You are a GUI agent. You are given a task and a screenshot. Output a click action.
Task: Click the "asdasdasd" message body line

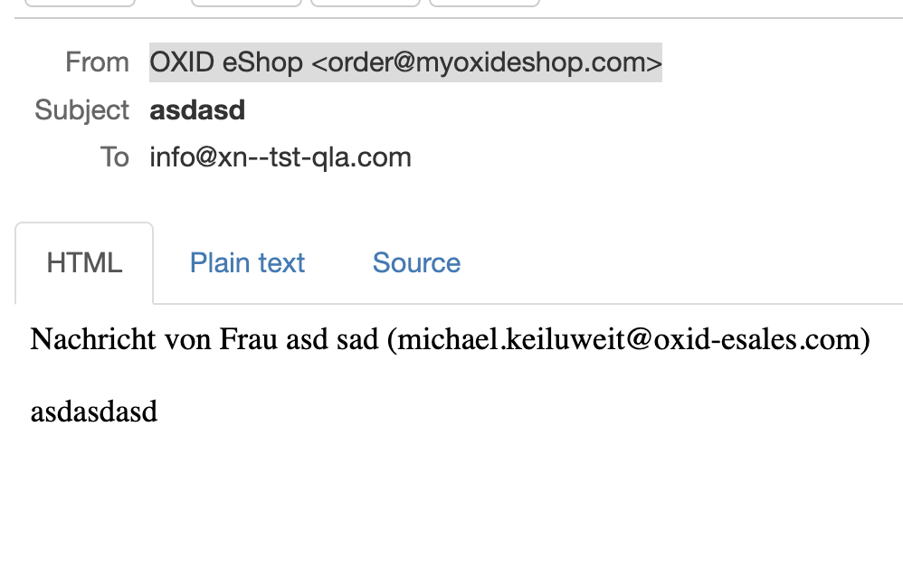point(94,412)
